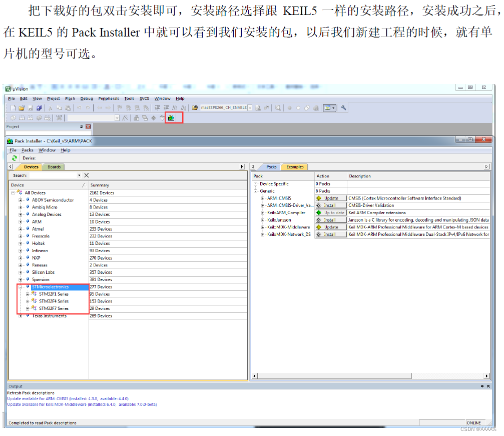Click Update button for ARM::CMSIS pack

[x=330, y=198]
